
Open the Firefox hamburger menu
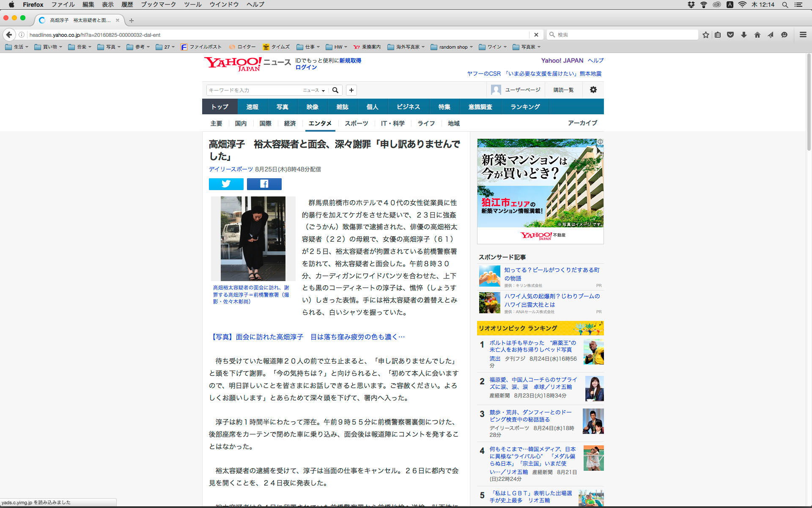803,35
